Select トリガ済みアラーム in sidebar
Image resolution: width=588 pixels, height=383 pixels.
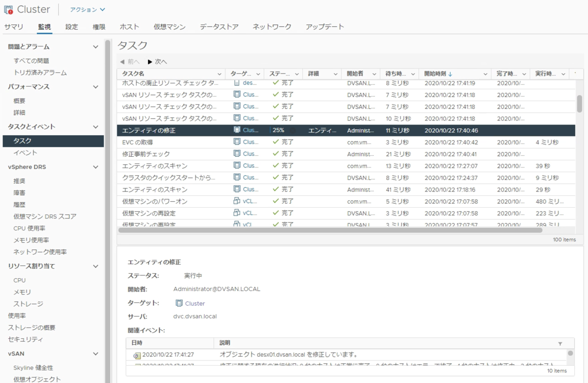[40, 72]
